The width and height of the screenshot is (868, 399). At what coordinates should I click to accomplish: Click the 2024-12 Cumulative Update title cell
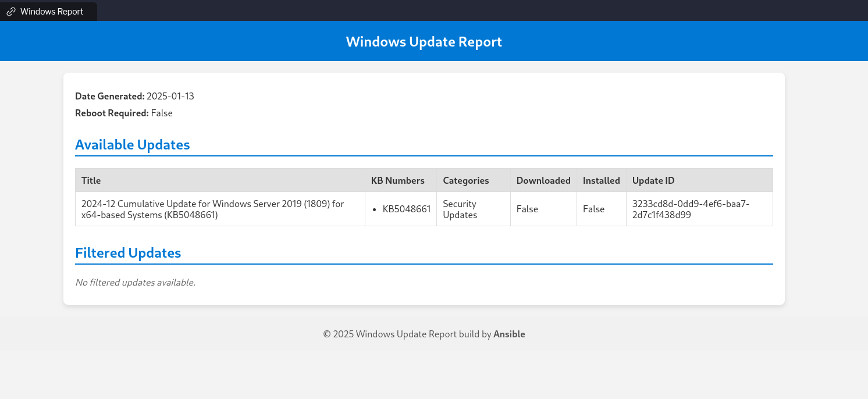(x=220, y=209)
